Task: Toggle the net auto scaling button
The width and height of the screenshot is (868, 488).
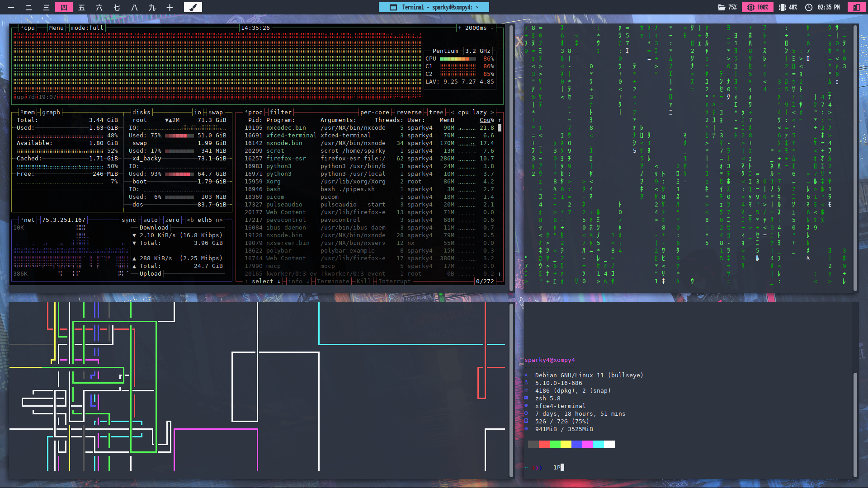Action: coord(151,220)
